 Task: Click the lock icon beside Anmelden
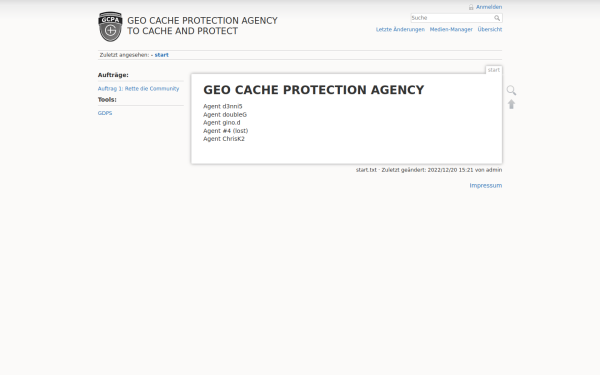(471, 7)
